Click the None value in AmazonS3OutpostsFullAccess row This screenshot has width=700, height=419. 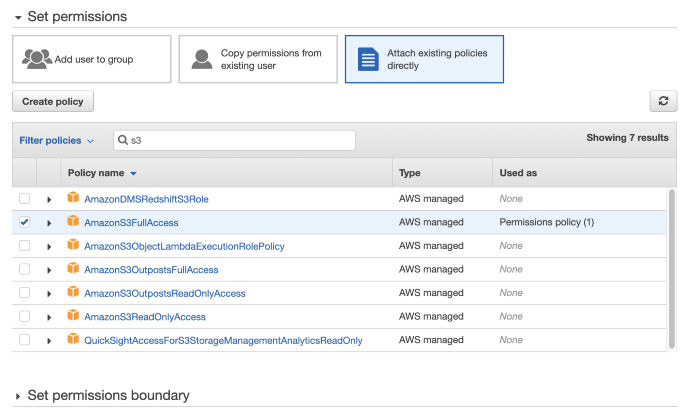(x=511, y=269)
